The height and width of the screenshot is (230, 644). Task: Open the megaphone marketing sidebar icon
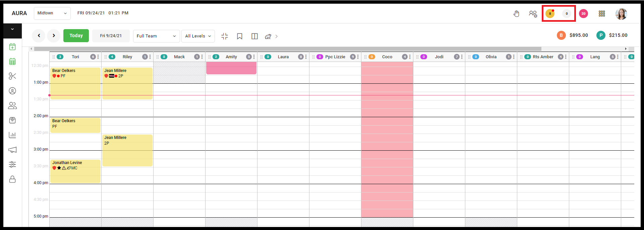[x=12, y=150]
